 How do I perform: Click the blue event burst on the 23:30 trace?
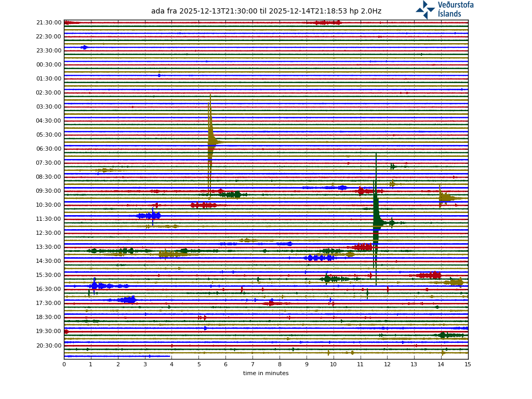[84, 47]
